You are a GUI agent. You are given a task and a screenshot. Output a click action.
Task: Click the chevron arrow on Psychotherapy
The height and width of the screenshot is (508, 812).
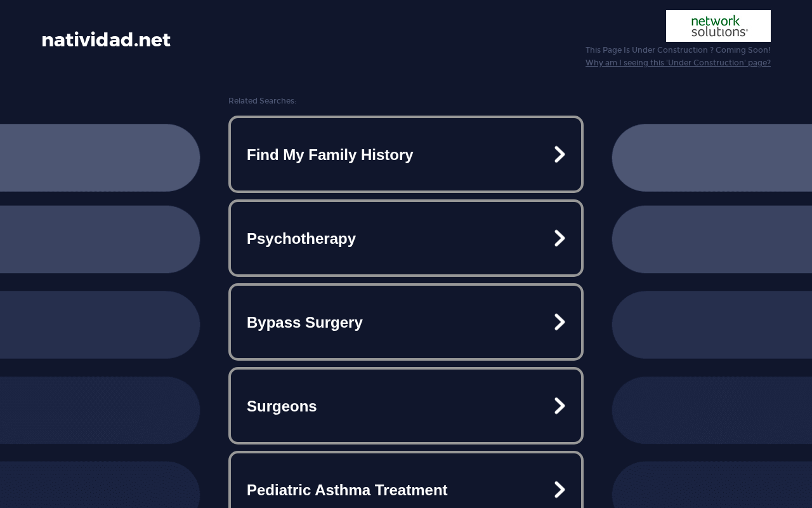pos(560,238)
